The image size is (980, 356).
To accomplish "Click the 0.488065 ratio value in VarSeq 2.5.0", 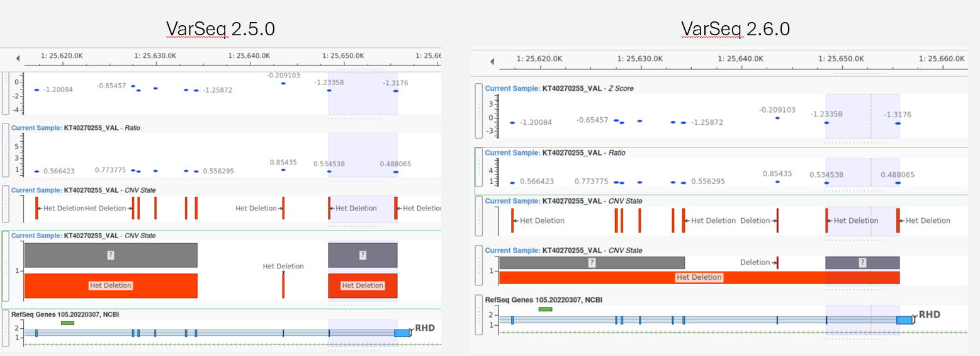I will pyautogui.click(x=395, y=164).
